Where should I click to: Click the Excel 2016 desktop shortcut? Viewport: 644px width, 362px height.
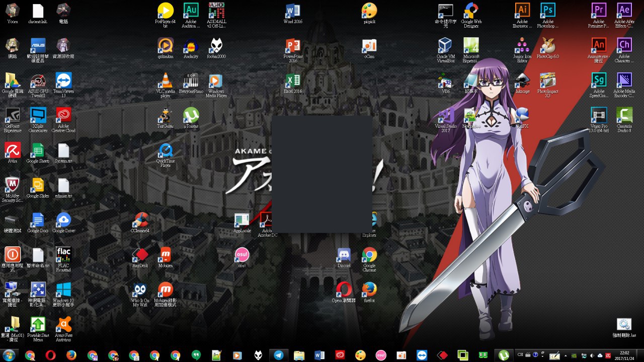pyautogui.click(x=293, y=81)
